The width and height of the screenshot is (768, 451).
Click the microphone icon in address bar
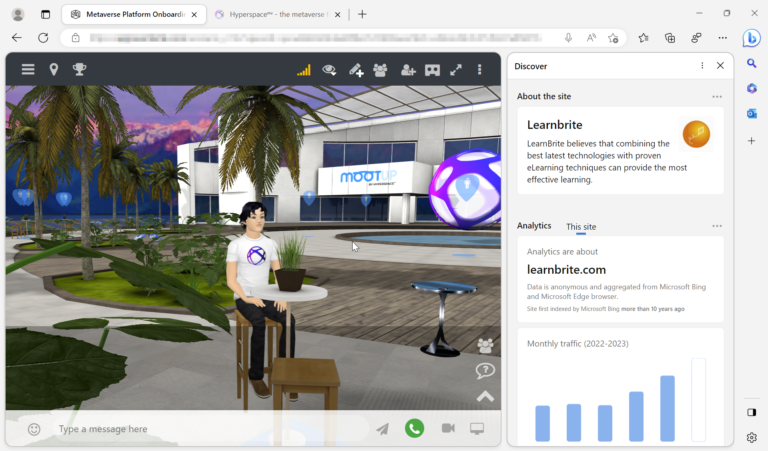coord(568,38)
